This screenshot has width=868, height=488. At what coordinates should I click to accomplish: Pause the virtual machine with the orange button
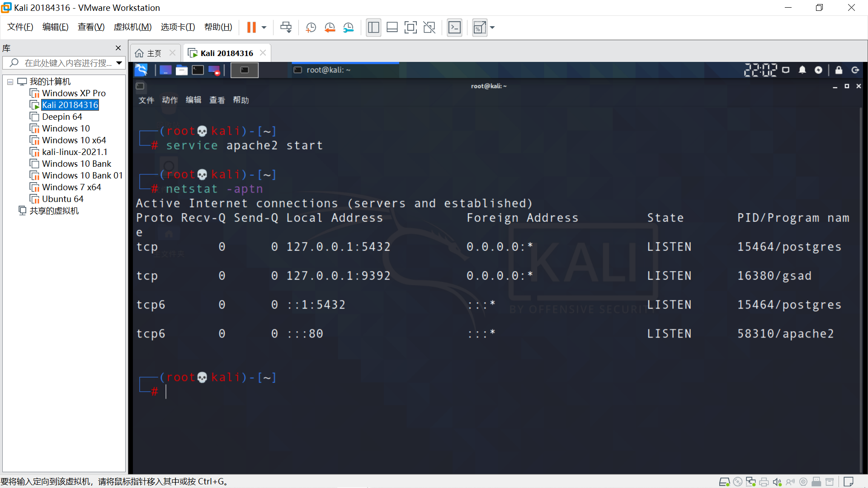point(251,28)
